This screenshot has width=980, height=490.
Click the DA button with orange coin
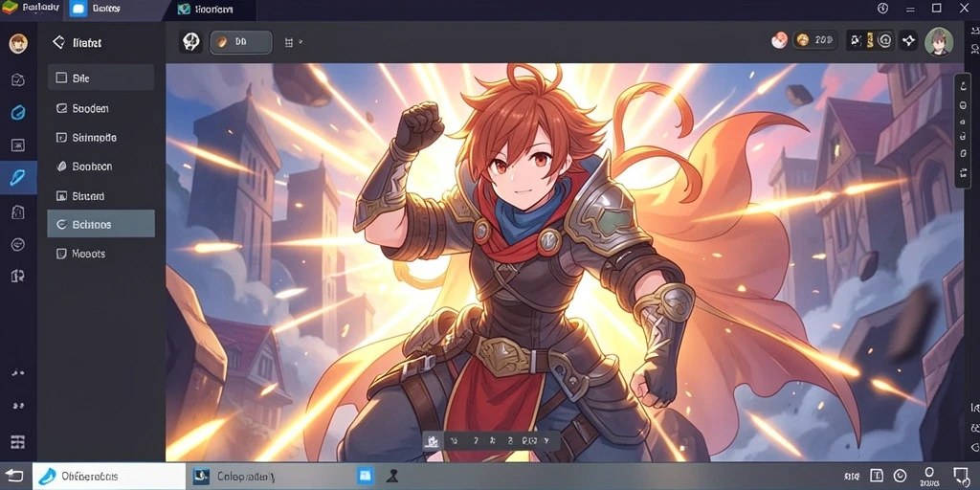click(x=240, y=42)
